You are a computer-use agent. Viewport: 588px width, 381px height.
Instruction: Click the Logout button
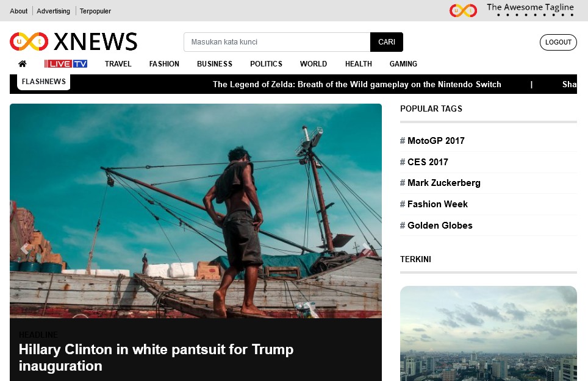(558, 42)
